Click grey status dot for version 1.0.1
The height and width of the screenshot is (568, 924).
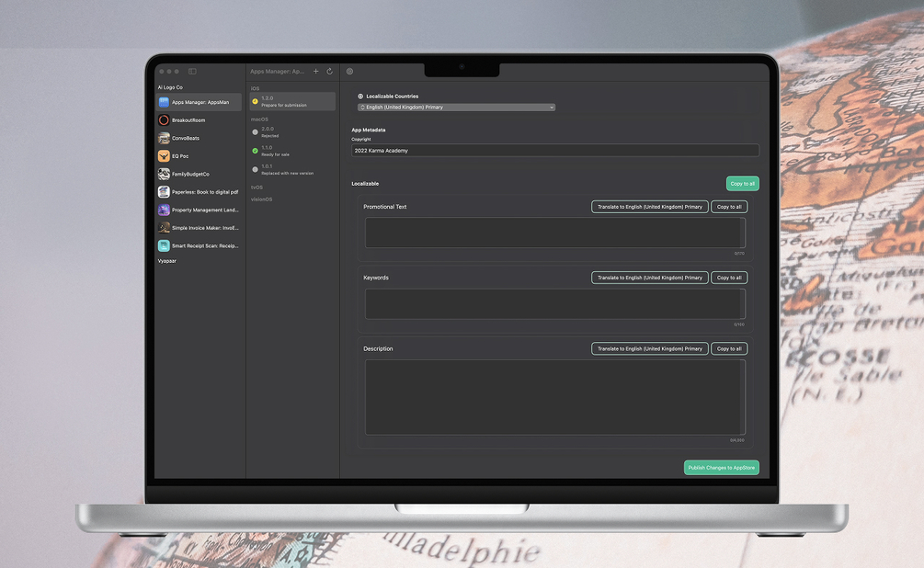pos(256,170)
